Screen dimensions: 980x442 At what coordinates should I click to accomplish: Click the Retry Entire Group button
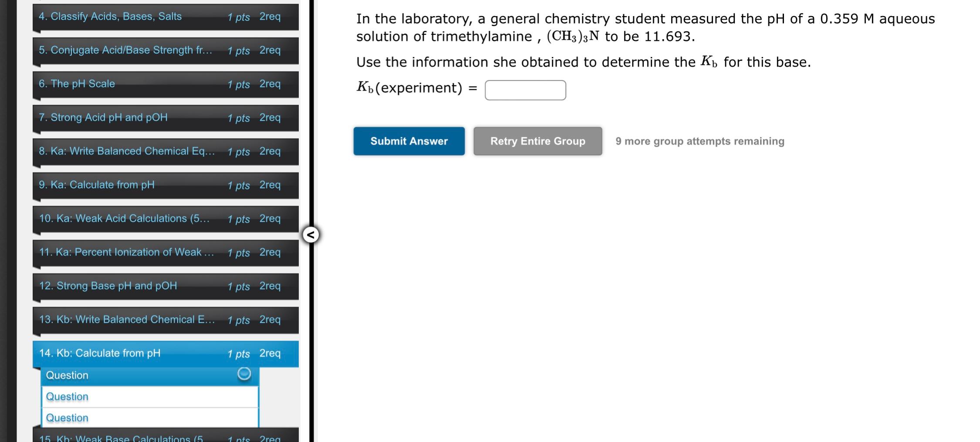537,141
